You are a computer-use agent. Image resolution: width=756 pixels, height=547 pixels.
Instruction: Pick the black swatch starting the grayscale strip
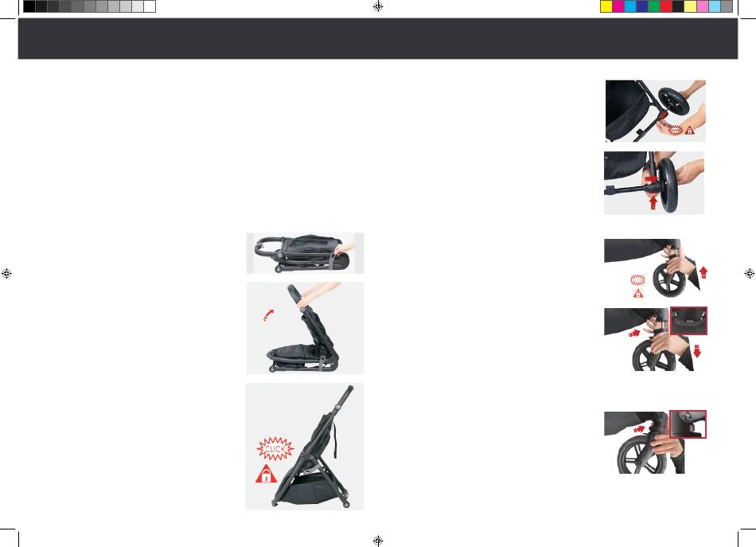click(29, 6)
